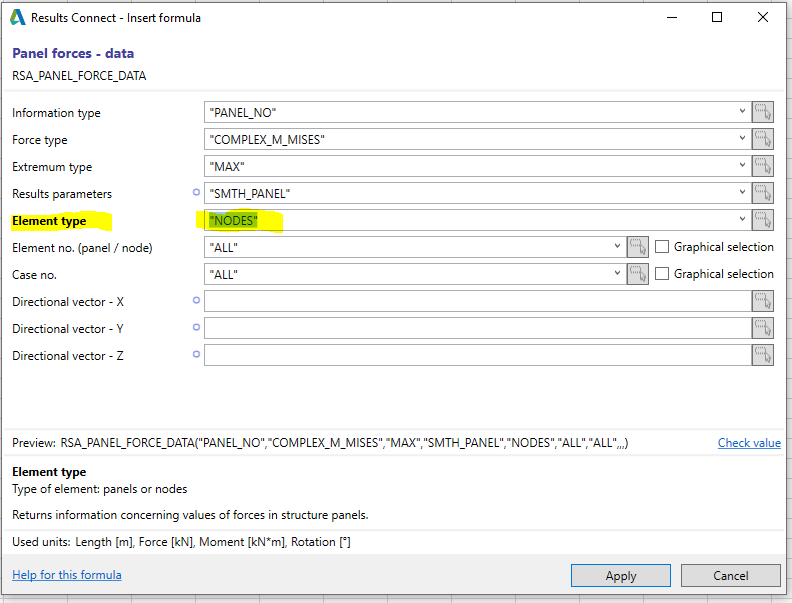Click the RSA_PANEL_FORCE_DATA function name under heading
Screen dimensions: 792x603
(79, 76)
